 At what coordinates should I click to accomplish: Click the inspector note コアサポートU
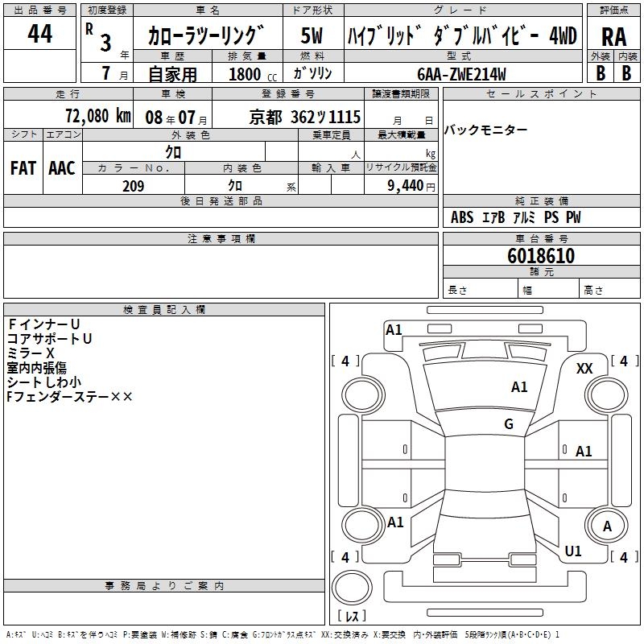pyautogui.click(x=49, y=339)
